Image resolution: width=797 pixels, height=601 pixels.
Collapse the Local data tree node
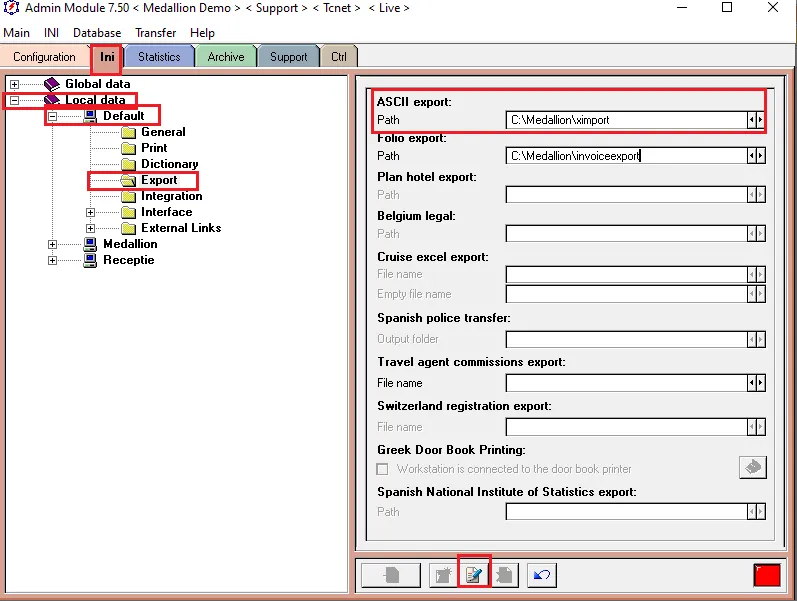coord(14,101)
